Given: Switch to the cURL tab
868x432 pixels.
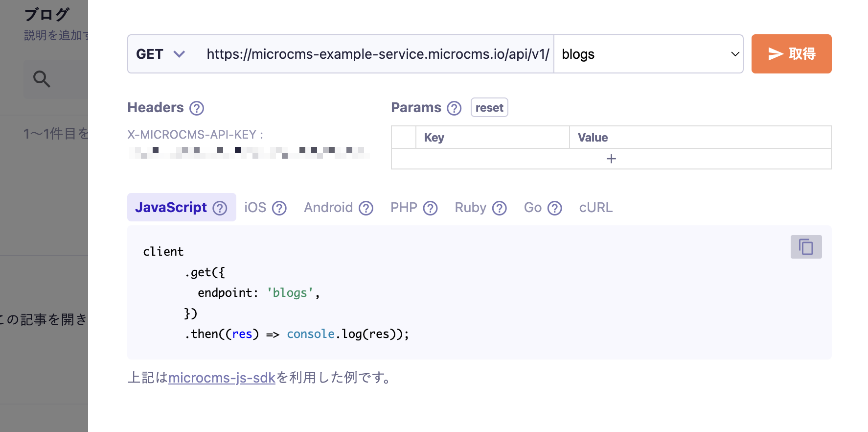Looking at the screenshot, I should 595,208.
